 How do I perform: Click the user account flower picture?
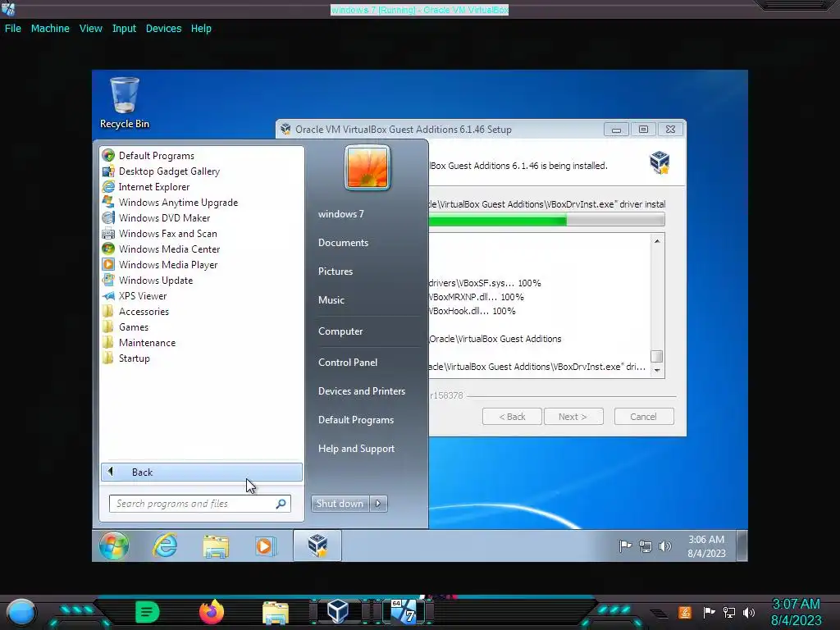(x=367, y=168)
